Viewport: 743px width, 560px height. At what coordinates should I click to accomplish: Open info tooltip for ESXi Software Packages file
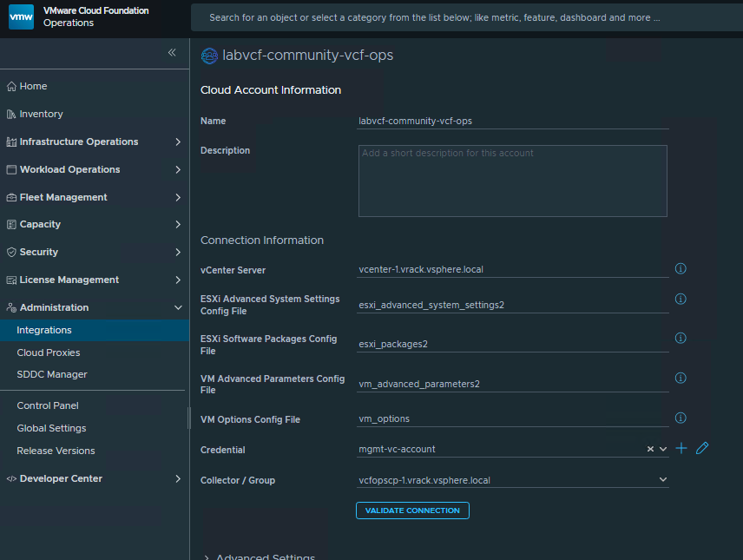[681, 339]
